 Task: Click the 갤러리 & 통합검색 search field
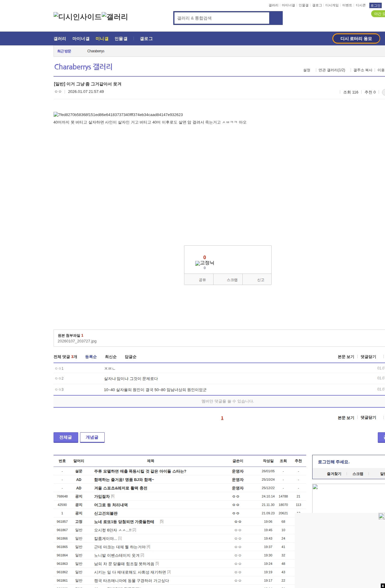[222, 18]
